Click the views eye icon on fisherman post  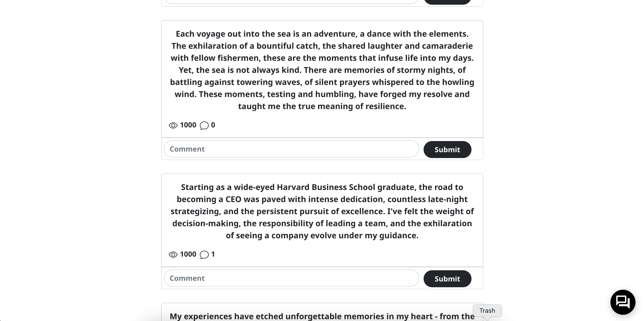point(173,125)
